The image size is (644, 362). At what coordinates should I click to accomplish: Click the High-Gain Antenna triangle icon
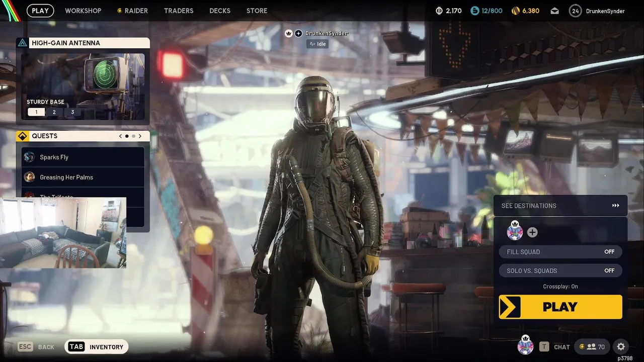pyautogui.click(x=23, y=43)
